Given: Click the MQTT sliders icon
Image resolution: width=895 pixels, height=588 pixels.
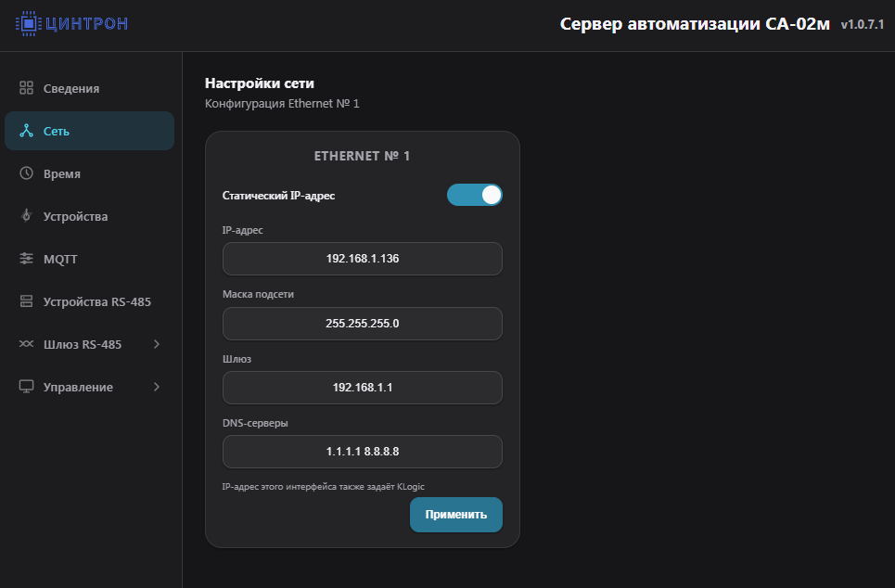Looking at the screenshot, I should click(x=26, y=259).
